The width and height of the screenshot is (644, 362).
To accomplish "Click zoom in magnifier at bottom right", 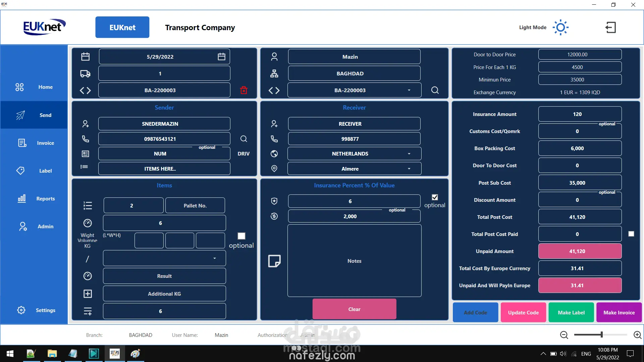I will click(637, 335).
